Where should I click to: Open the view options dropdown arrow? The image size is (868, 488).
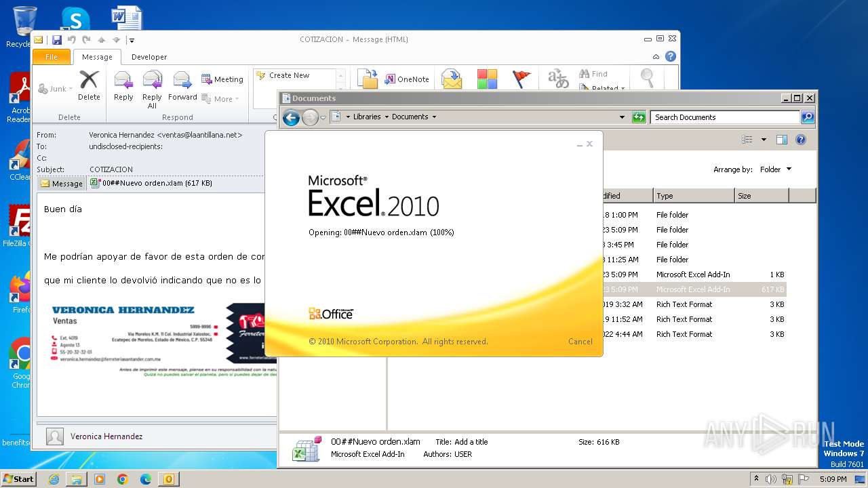pos(764,140)
